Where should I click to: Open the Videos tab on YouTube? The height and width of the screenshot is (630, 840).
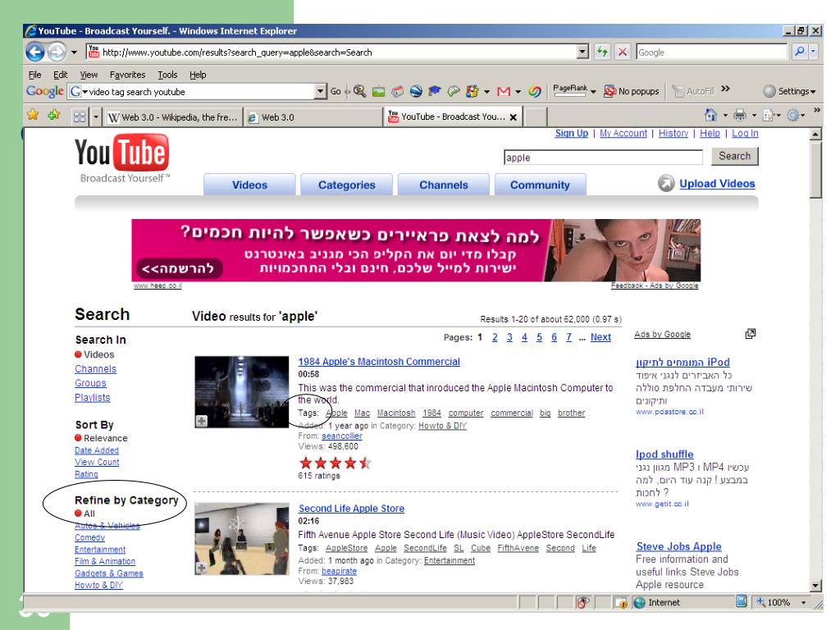[x=249, y=185]
